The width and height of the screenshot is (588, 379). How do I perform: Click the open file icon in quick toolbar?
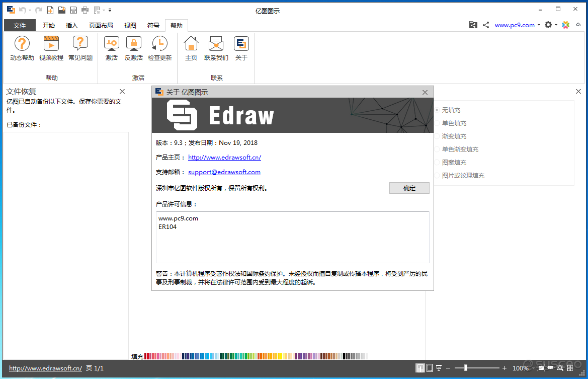62,10
